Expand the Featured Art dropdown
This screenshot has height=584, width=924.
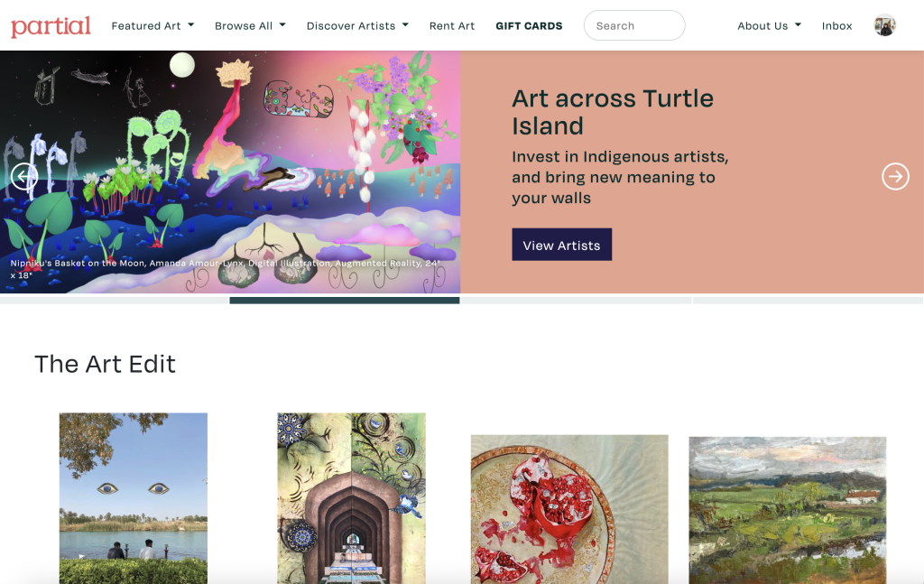(x=152, y=26)
